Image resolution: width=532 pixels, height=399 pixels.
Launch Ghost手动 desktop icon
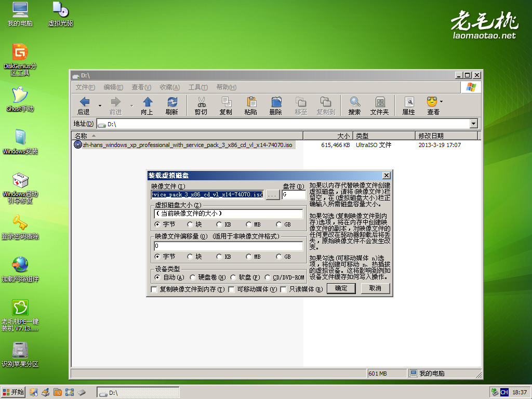pos(20,99)
